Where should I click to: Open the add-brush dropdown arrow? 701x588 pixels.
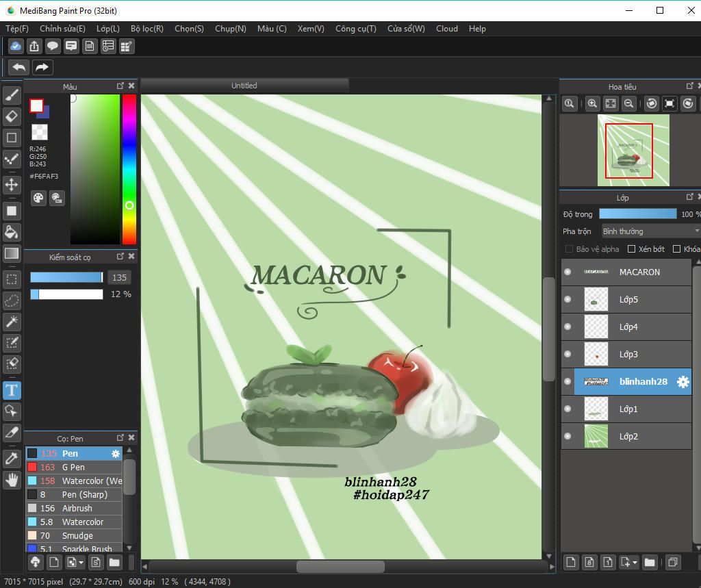pyautogui.click(x=81, y=563)
